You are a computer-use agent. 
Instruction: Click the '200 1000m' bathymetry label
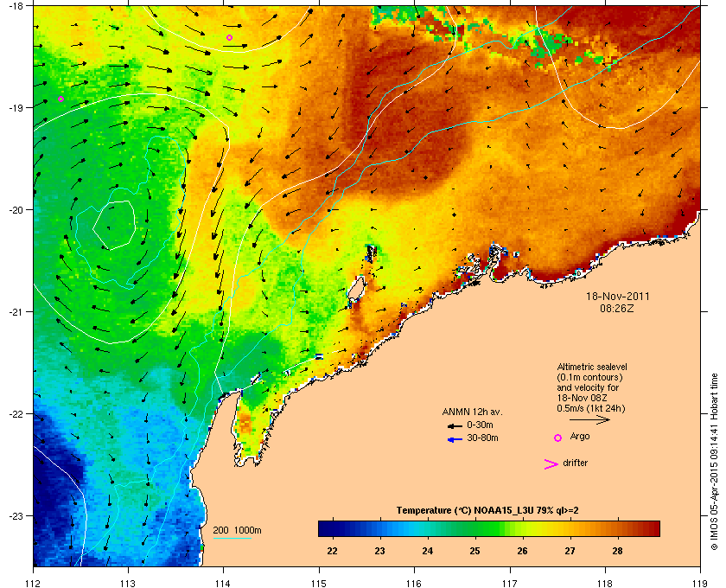click(x=237, y=530)
